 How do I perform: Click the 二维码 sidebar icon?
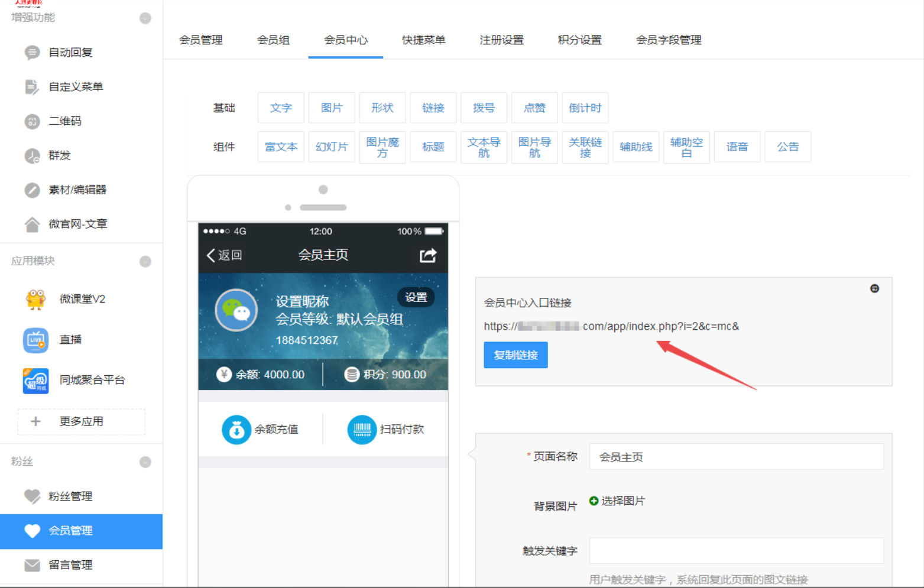click(32, 121)
